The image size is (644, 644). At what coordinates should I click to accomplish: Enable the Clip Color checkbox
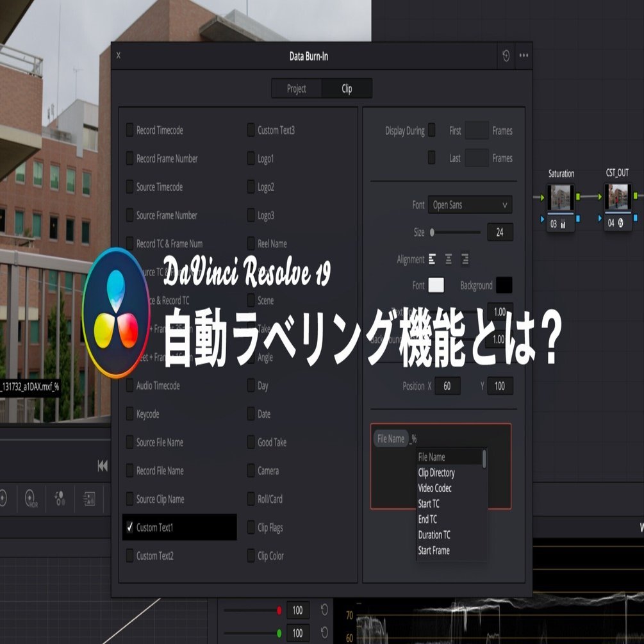(x=251, y=556)
